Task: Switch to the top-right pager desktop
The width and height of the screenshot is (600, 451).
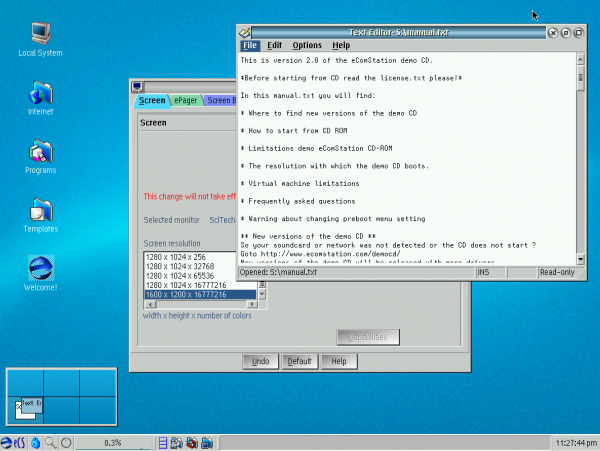Action: point(98,383)
